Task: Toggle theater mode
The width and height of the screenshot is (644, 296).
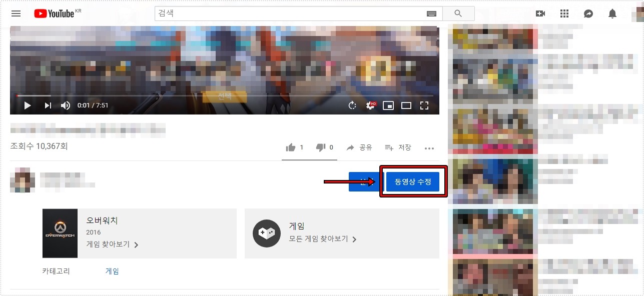Action: tap(406, 105)
